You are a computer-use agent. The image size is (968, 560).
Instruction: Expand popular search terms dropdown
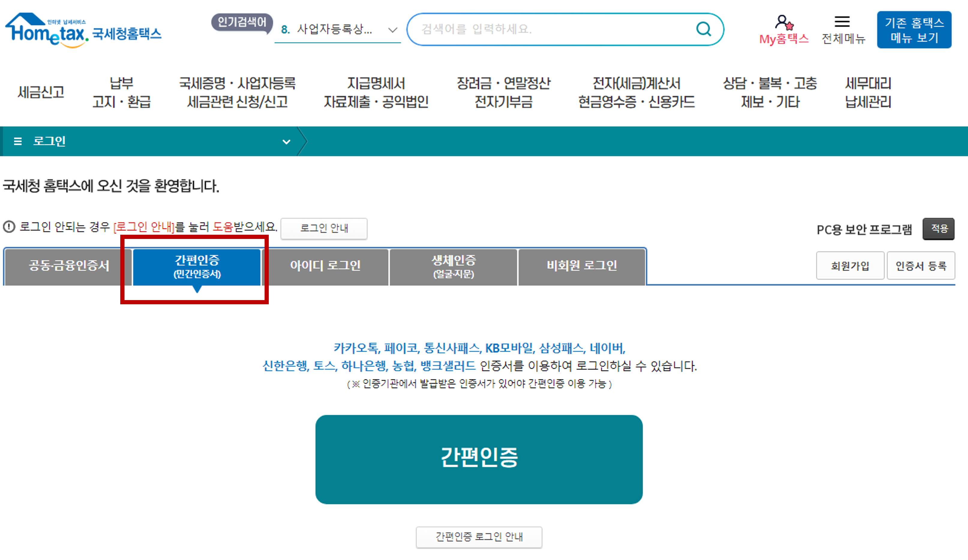coord(392,30)
